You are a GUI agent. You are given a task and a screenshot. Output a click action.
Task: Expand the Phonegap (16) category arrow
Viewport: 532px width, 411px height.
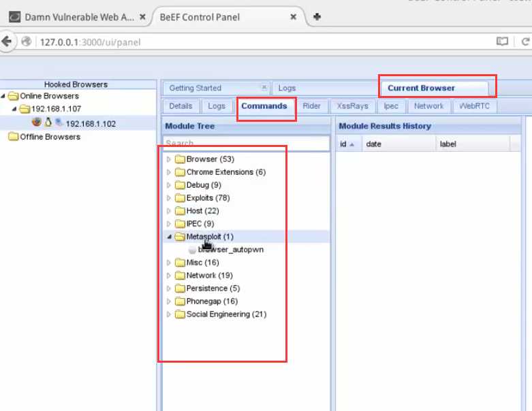[x=169, y=301]
